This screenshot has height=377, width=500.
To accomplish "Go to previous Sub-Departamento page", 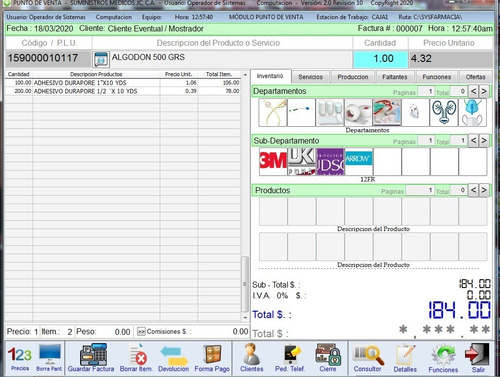I will click(x=473, y=141).
